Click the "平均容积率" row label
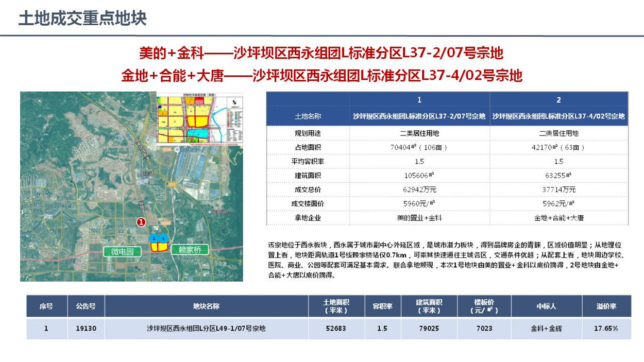 308,161
